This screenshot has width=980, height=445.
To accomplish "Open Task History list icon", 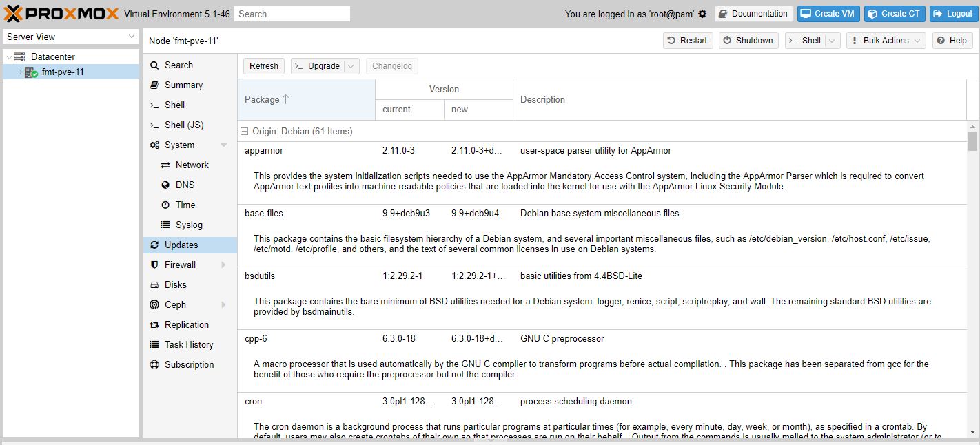I will tap(154, 345).
